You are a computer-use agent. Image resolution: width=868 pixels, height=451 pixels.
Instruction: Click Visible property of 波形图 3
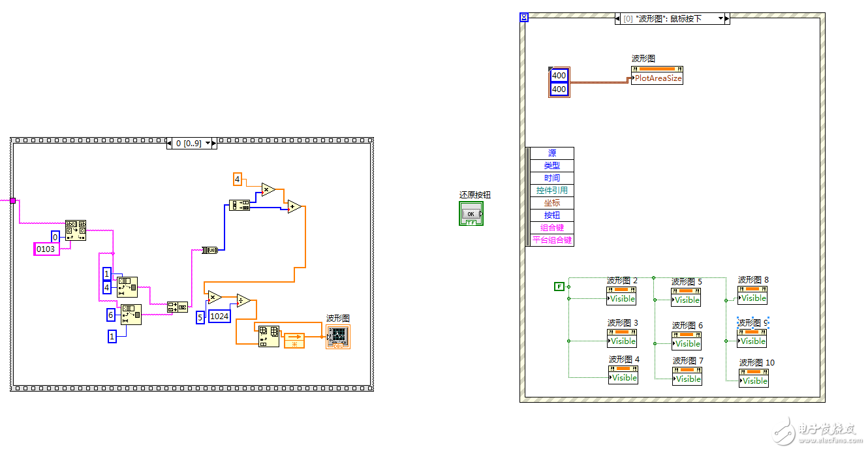623,341
